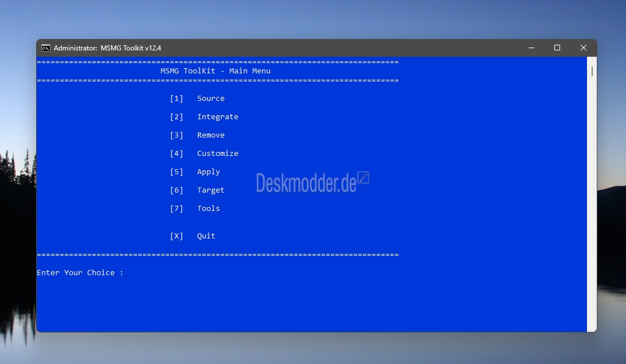Click the console vertical scrollbar thumb
This screenshot has height=364, width=626.
(592, 72)
